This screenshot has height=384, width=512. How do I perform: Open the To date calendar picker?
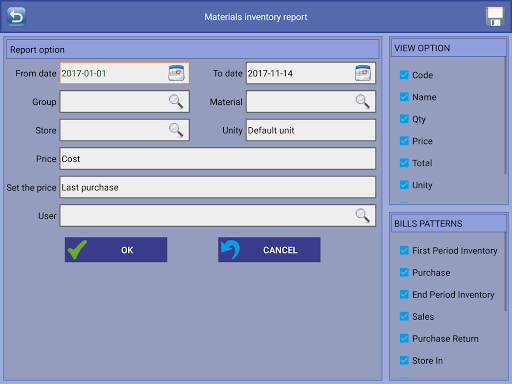point(363,73)
